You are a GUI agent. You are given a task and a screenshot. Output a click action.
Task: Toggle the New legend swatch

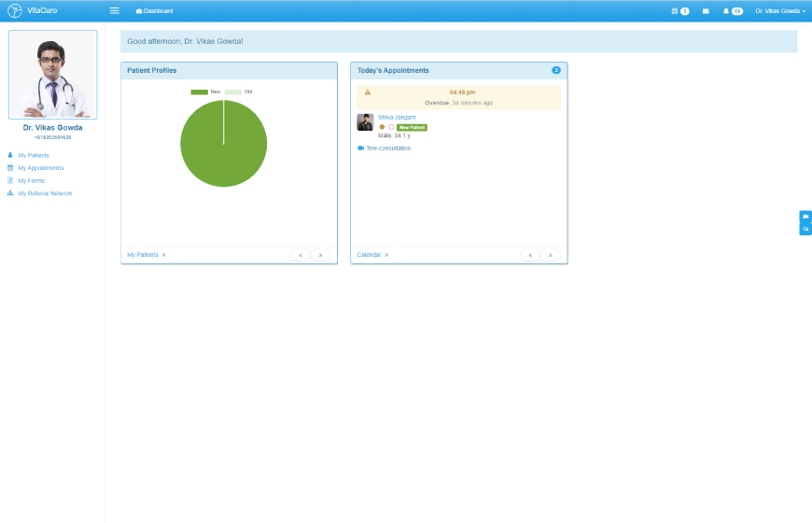coord(200,92)
